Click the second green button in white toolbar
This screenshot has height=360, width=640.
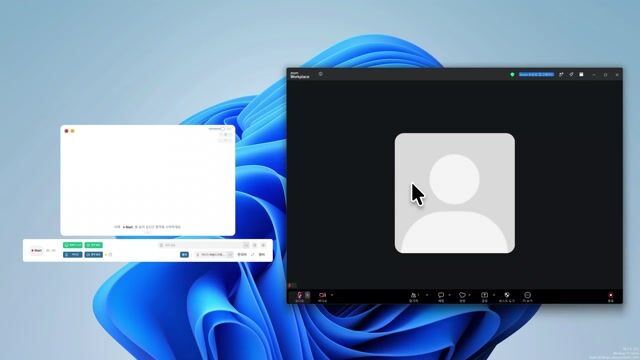pyautogui.click(x=93, y=245)
